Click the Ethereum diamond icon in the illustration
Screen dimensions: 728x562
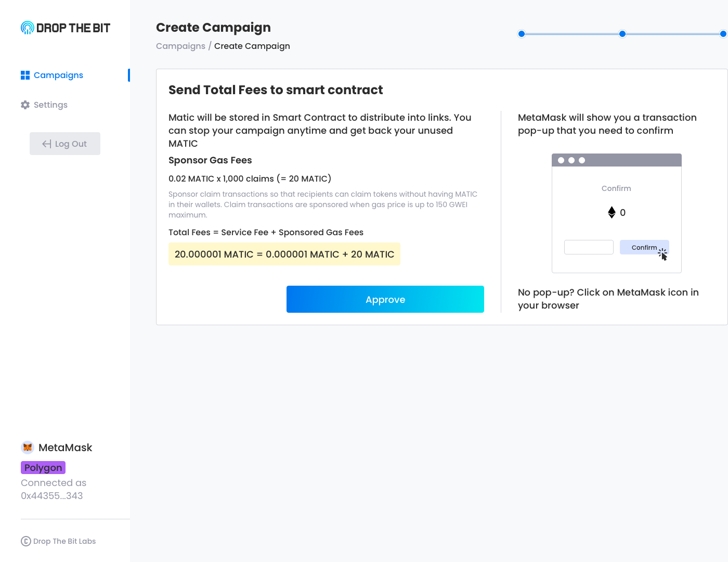(612, 212)
